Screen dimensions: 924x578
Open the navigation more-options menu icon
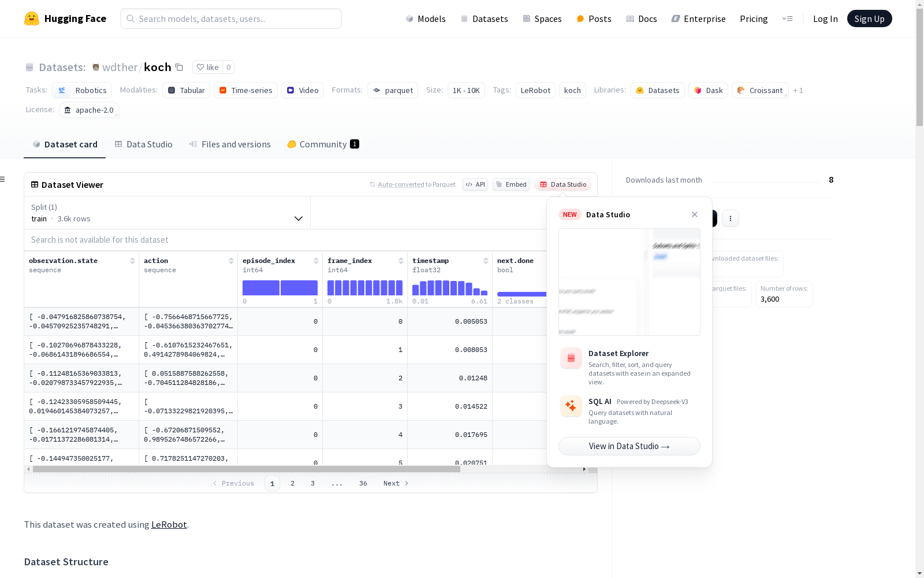coord(787,18)
